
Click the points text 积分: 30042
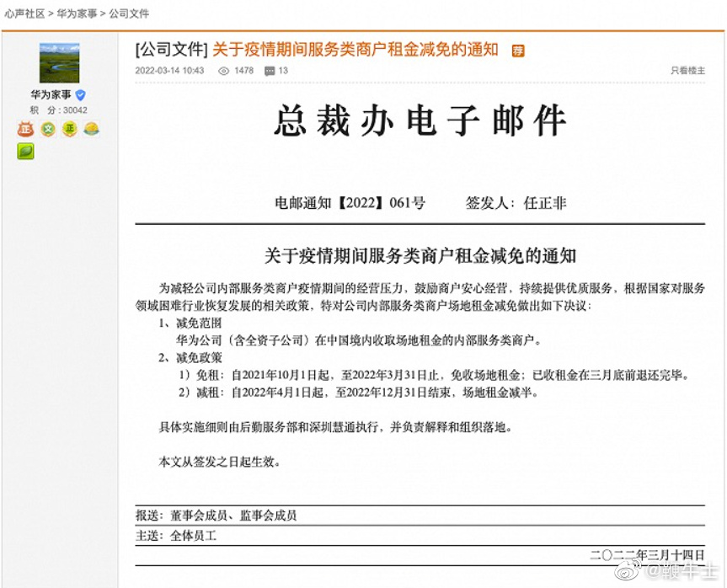click(58, 110)
